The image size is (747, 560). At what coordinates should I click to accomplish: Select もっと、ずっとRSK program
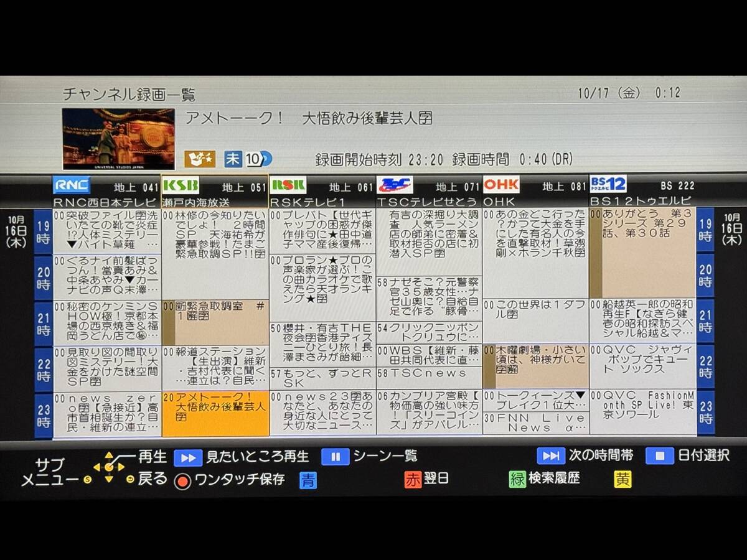click(322, 378)
